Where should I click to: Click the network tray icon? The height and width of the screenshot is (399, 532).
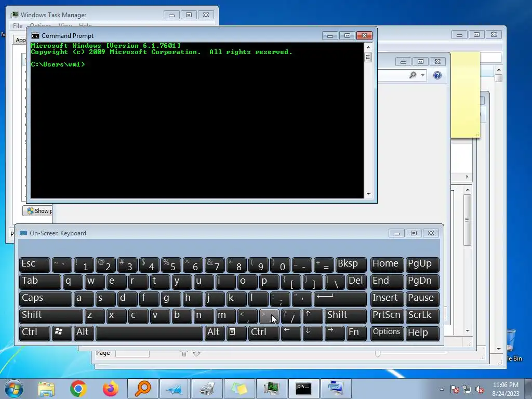pos(467,389)
